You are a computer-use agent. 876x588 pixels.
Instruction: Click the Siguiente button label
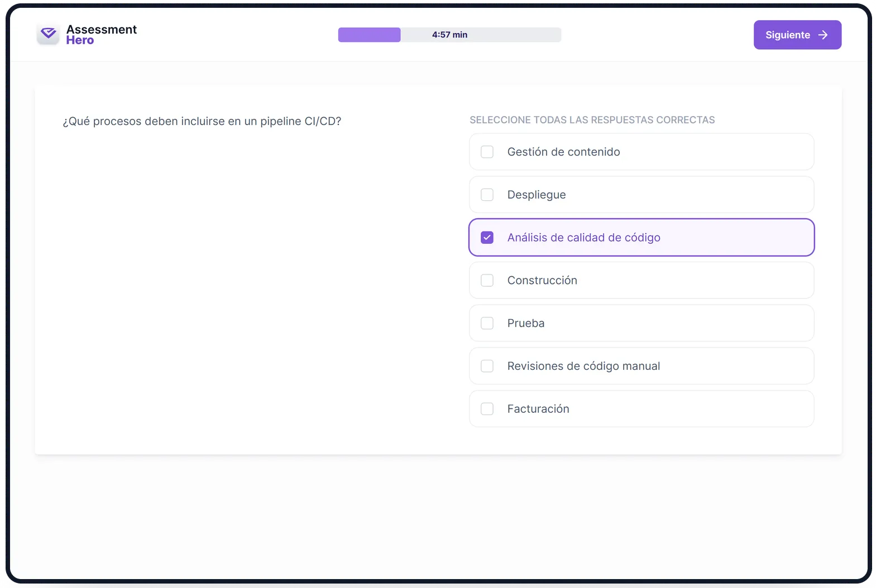click(787, 35)
